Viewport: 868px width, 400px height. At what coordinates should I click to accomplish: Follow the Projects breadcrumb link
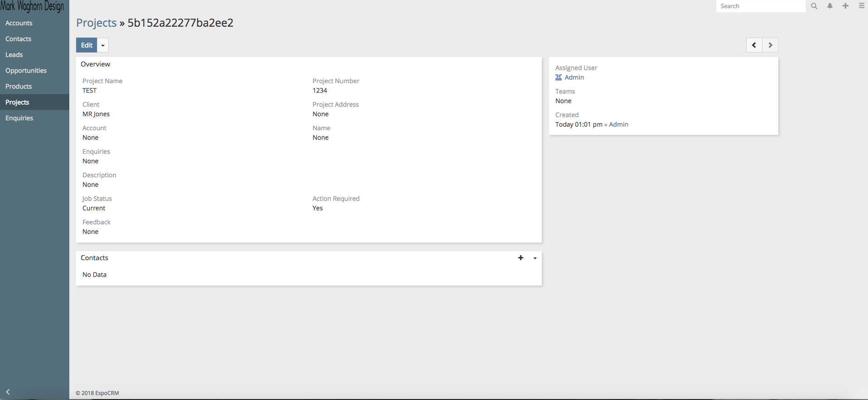[x=96, y=23]
